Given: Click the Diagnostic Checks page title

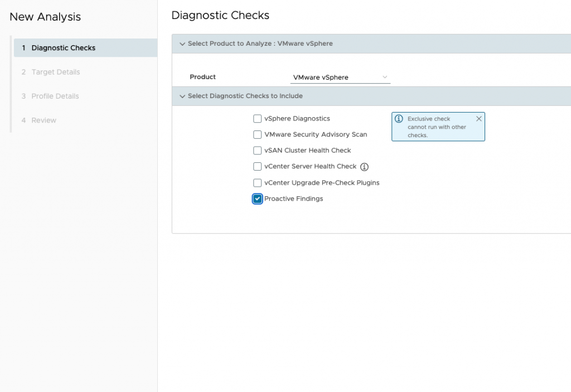Looking at the screenshot, I should tap(220, 15).
